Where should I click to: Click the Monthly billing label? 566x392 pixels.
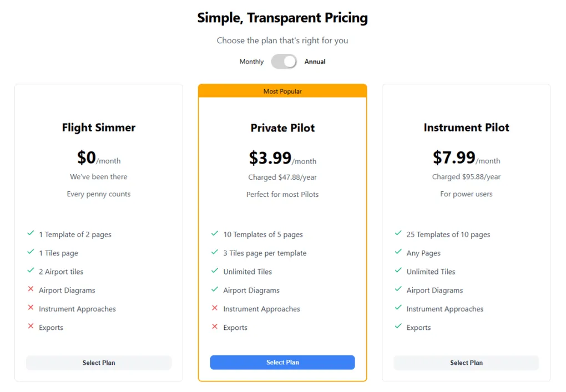coord(251,62)
